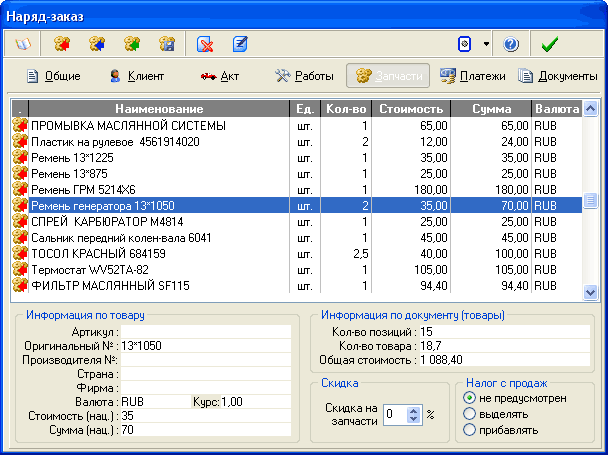Open the Платежи tab
The image size is (608, 455).
tap(472, 76)
